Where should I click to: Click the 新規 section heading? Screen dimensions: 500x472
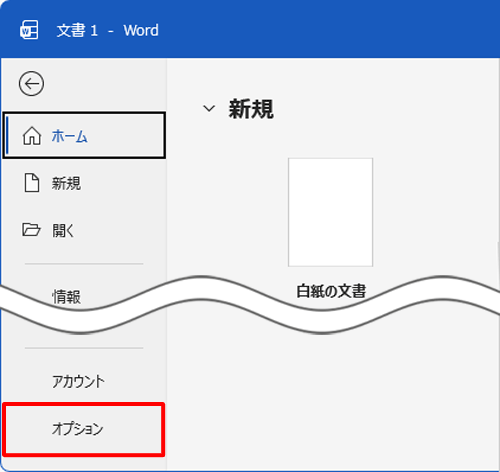251,109
